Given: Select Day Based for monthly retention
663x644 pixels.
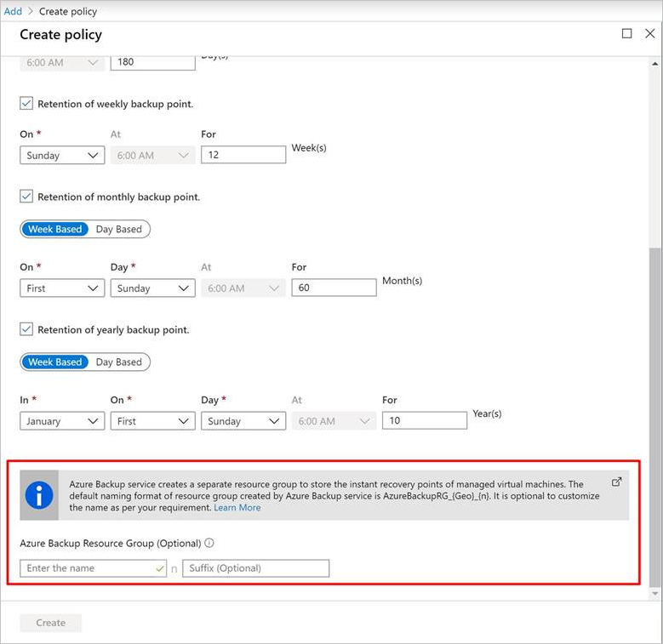Looking at the screenshot, I should tap(119, 229).
